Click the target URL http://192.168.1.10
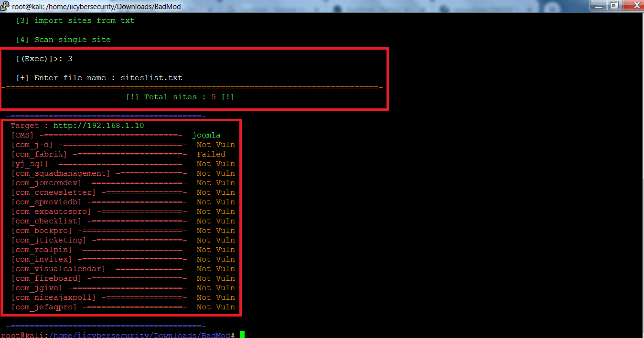 [x=98, y=126]
